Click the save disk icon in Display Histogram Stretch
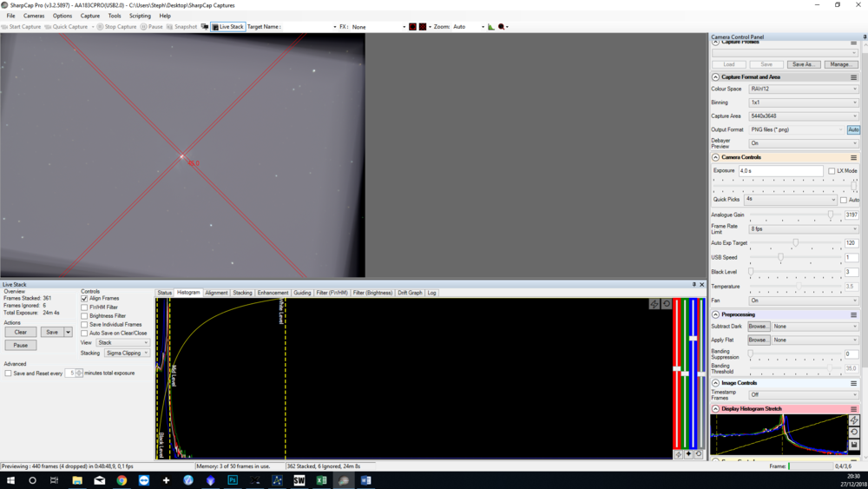This screenshot has width=868, height=489. [x=853, y=445]
